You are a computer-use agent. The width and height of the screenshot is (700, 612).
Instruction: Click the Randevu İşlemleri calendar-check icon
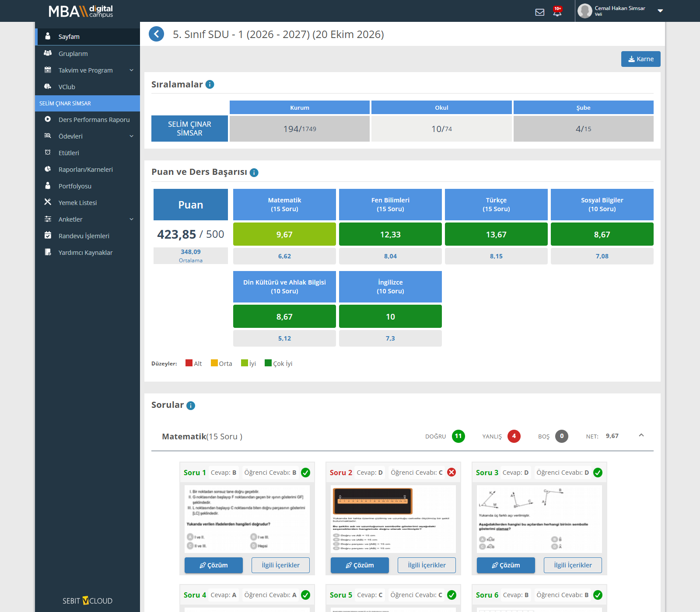(48, 235)
